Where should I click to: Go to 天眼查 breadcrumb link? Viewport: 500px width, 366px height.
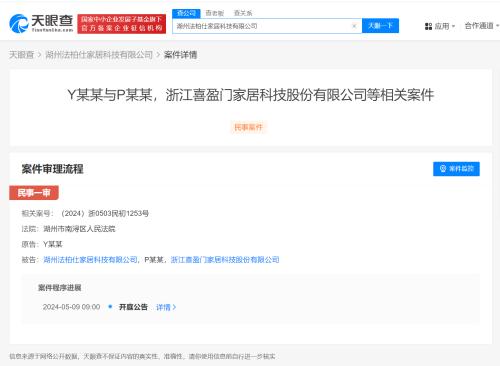(22, 55)
